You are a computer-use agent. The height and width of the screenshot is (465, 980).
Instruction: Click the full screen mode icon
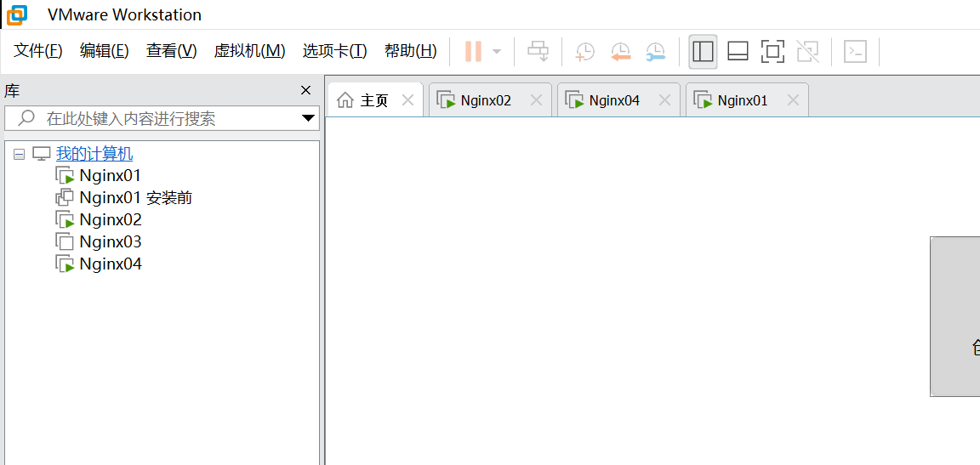772,51
